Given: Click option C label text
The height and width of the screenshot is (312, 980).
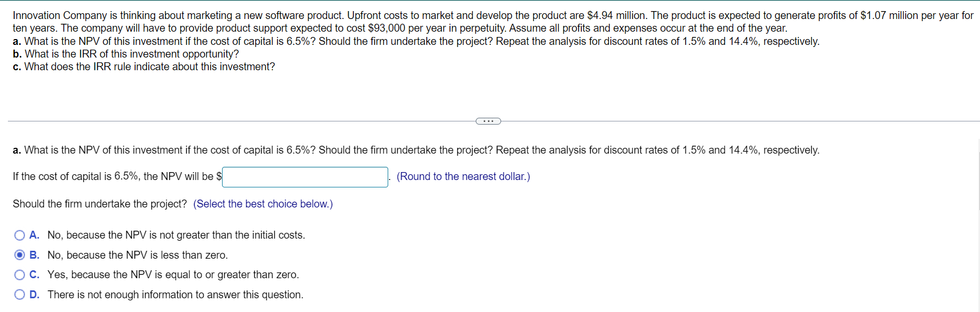Looking at the screenshot, I should point(173,275).
